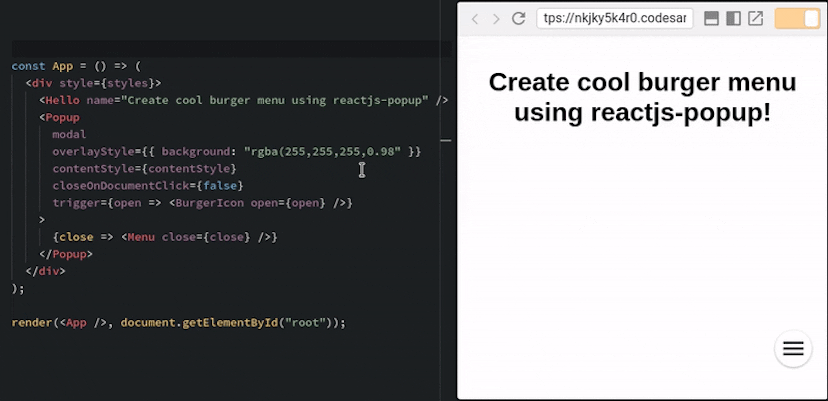Click the 'Menu' component in the code
Viewport: 828px width, 401px height.
(x=141, y=237)
